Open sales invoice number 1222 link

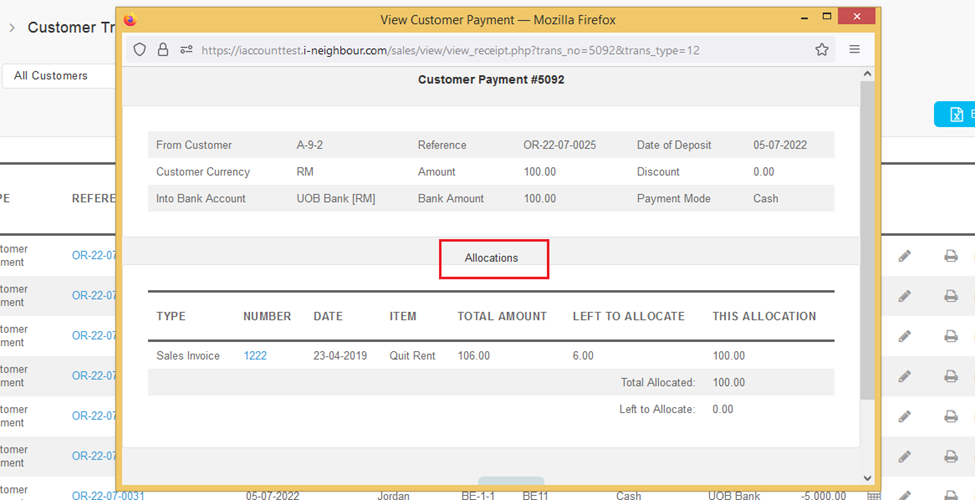(x=255, y=356)
